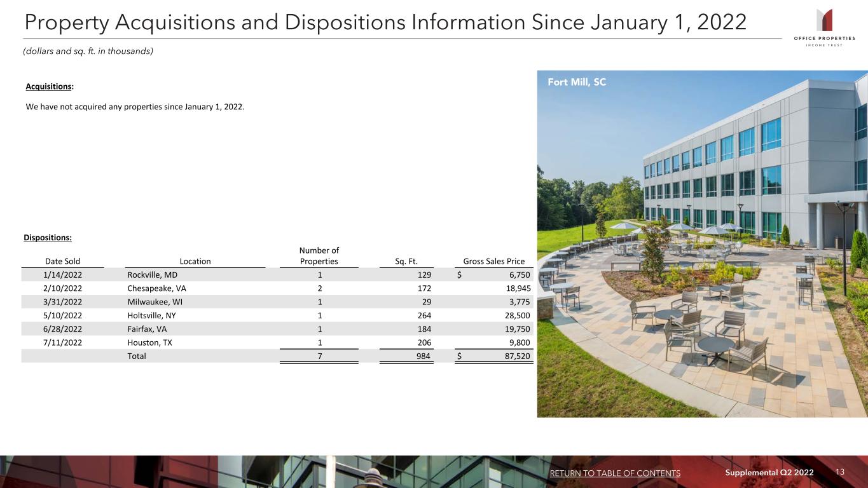Select the 6/28/2022 date sold cell
This screenshot has width=868, height=488.
pyautogui.click(x=63, y=329)
